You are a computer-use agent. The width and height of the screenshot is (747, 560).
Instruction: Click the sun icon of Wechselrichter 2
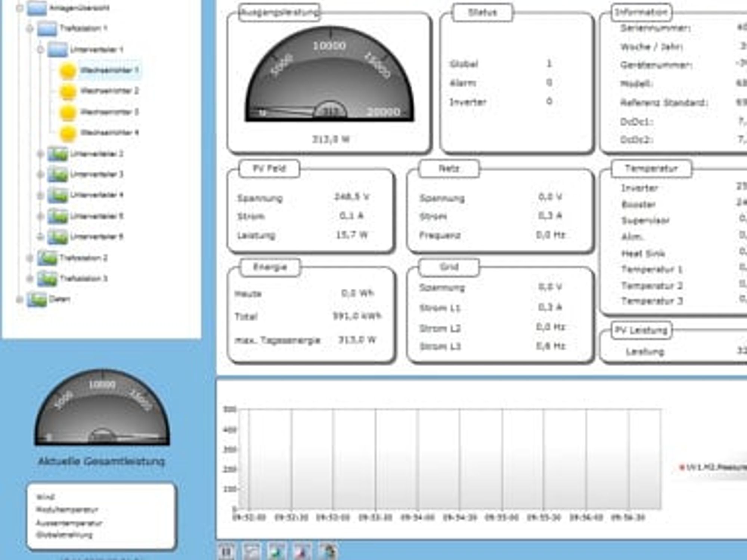[68, 91]
